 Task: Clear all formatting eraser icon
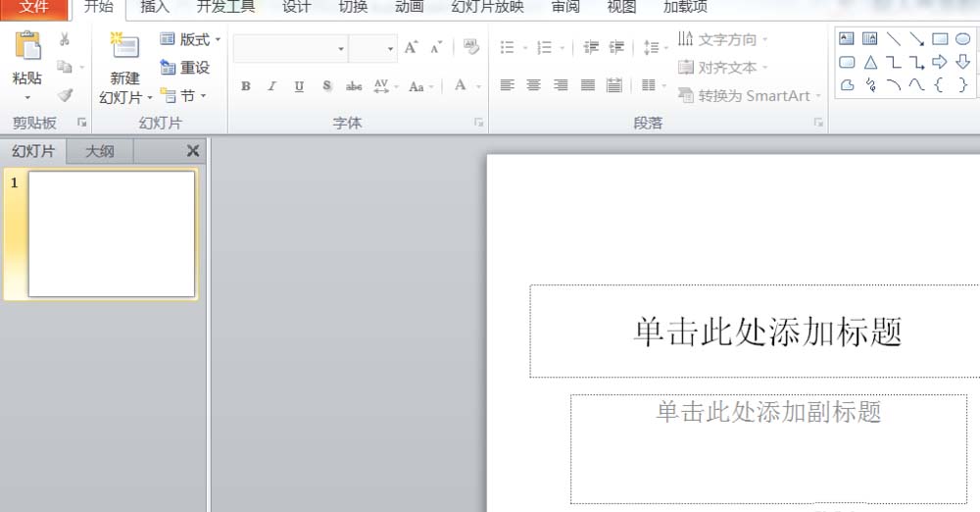click(x=471, y=47)
